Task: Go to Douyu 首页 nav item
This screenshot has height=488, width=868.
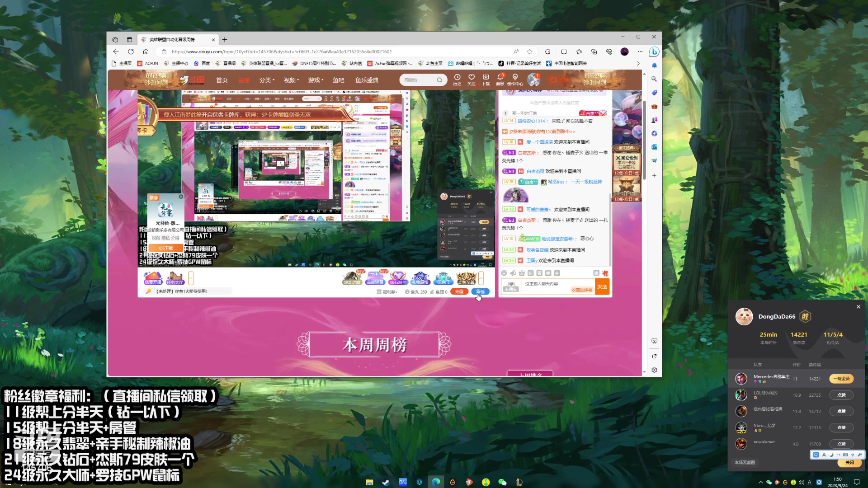Action: tap(222, 80)
